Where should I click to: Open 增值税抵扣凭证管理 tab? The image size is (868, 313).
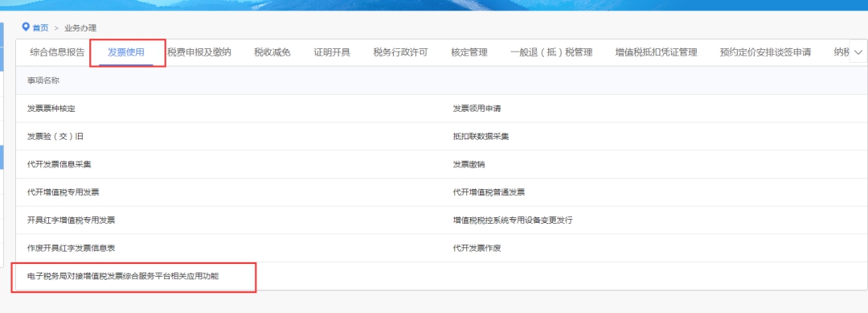[x=657, y=52]
